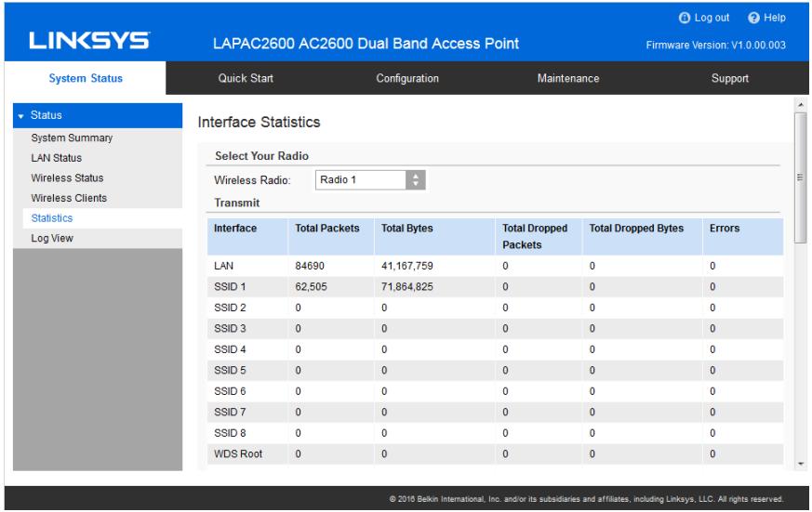
Task: Open Wireless Status page
Action: (x=67, y=177)
